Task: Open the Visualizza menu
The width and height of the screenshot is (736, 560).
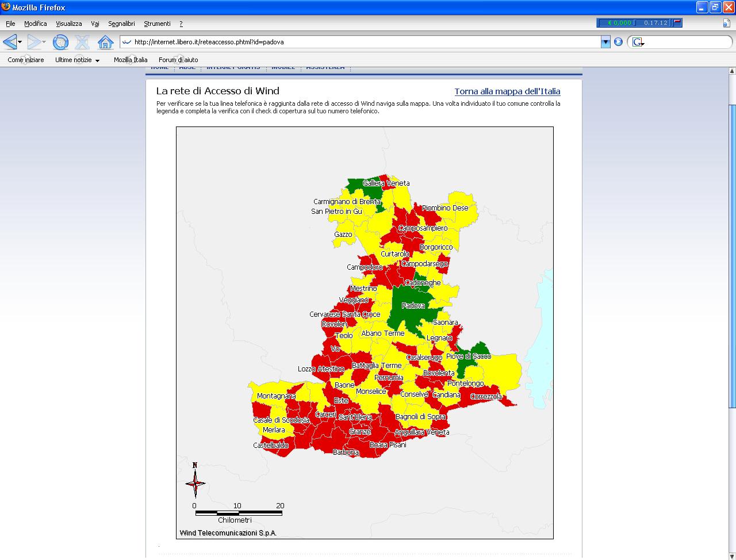Action: 68,24
